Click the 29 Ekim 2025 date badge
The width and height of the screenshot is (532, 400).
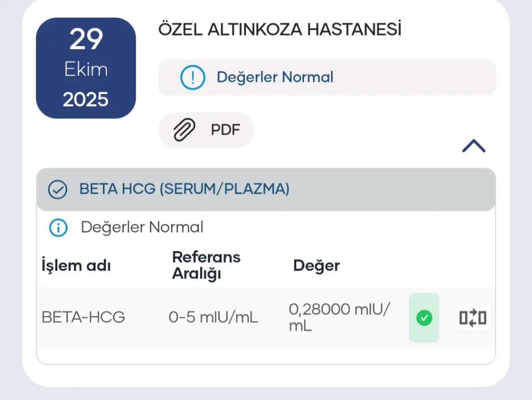(86, 68)
